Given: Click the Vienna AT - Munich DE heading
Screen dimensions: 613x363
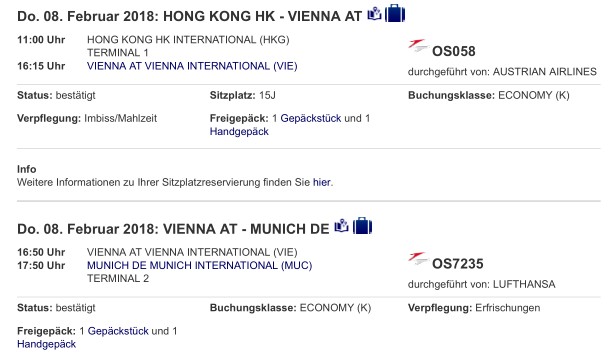Looking at the screenshot, I should pyautogui.click(x=173, y=229).
